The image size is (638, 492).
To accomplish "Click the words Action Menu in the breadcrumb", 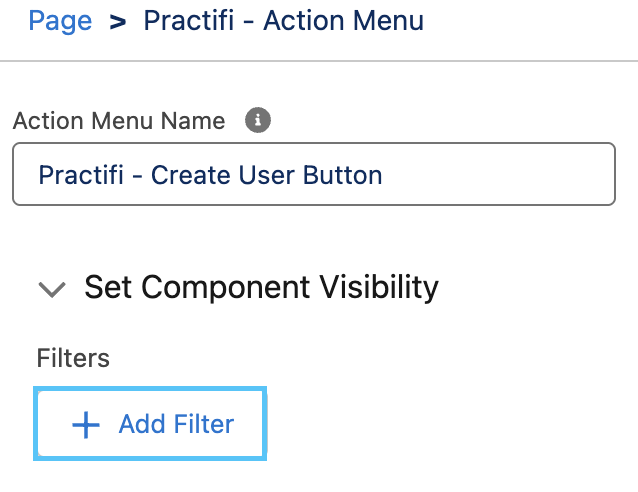I will pos(343,20).
